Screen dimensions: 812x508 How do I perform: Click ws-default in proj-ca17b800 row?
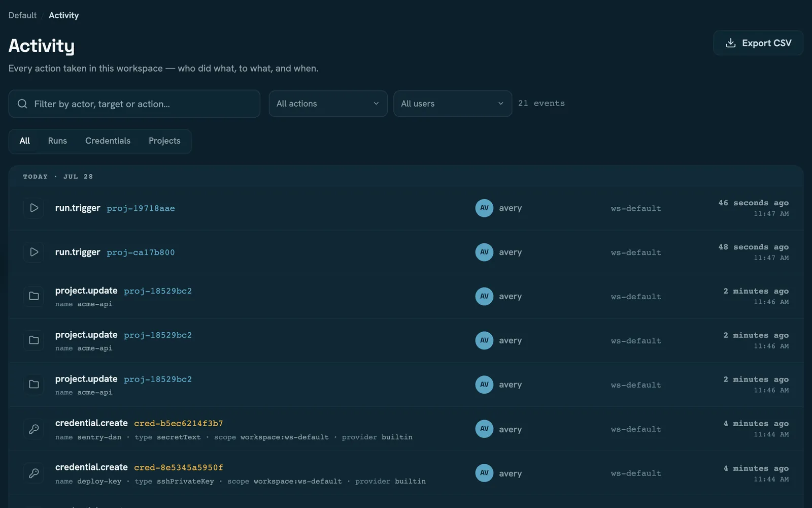[x=636, y=252]
